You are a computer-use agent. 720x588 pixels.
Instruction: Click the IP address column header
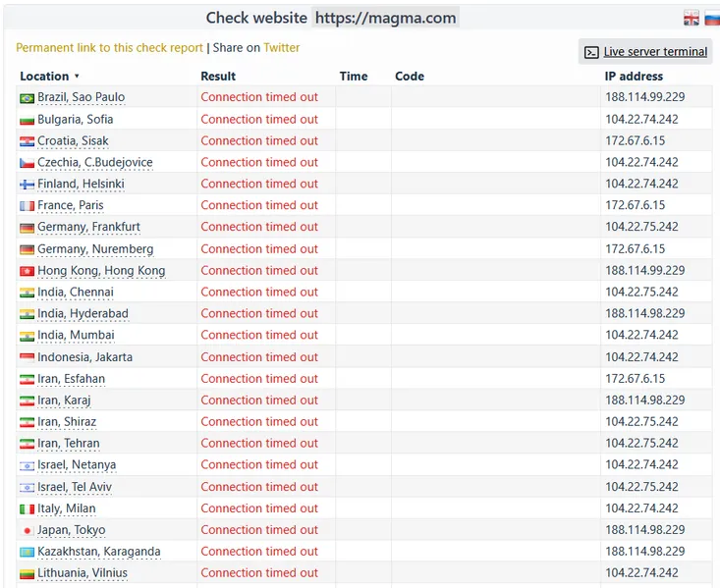tap(634, 77)
